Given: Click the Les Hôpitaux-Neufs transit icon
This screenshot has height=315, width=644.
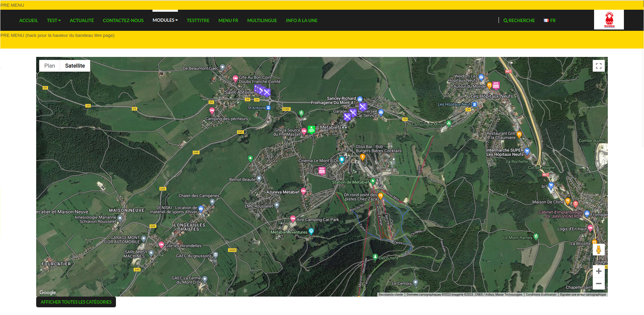Looking at the screenshot, I should (x=474, y=104).
